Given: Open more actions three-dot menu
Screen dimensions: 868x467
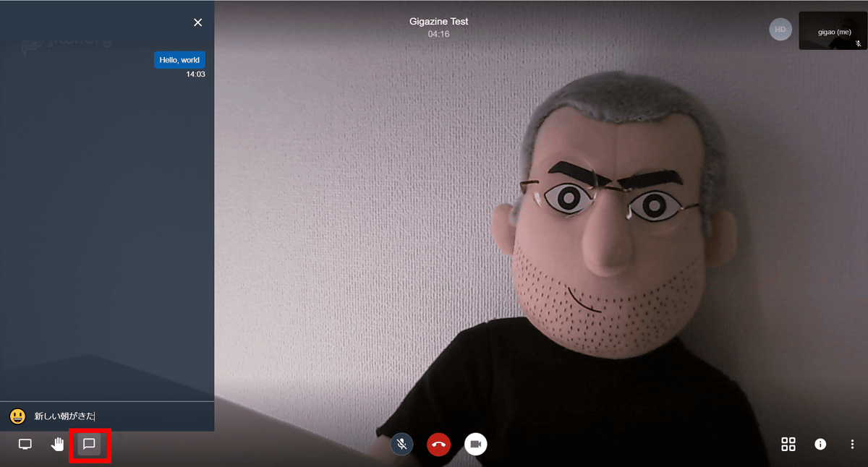Looking at the screenshot, I should (852, 444).
